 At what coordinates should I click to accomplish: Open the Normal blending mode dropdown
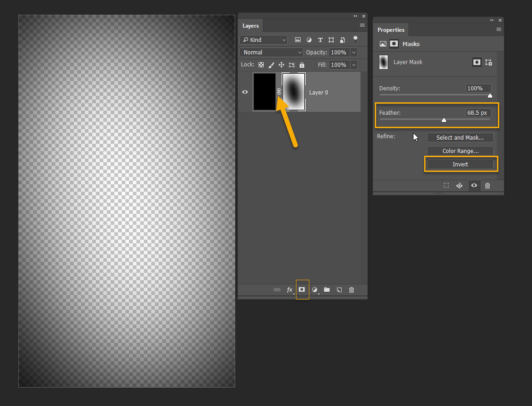coord(271,52)
